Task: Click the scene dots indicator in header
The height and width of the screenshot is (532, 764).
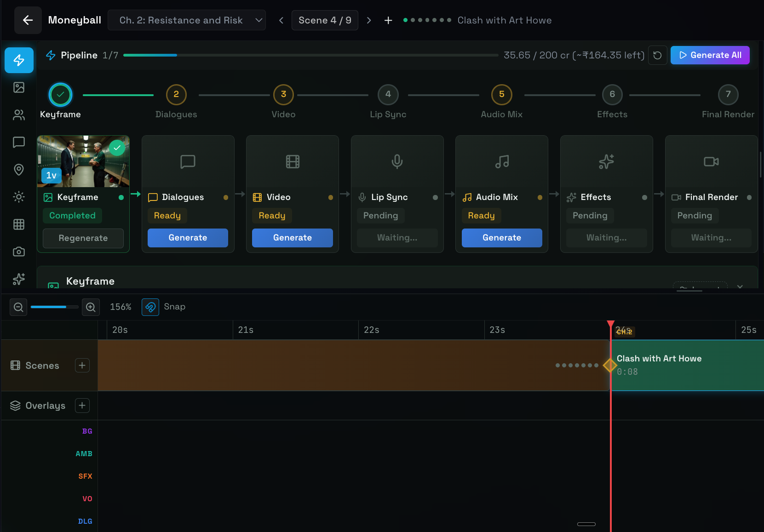Action: 427,20
